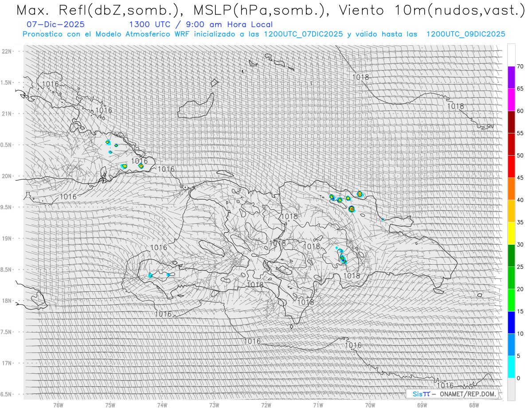532x411 pixels.
Task: Click the legend value "50"
Action: [520, 156]
